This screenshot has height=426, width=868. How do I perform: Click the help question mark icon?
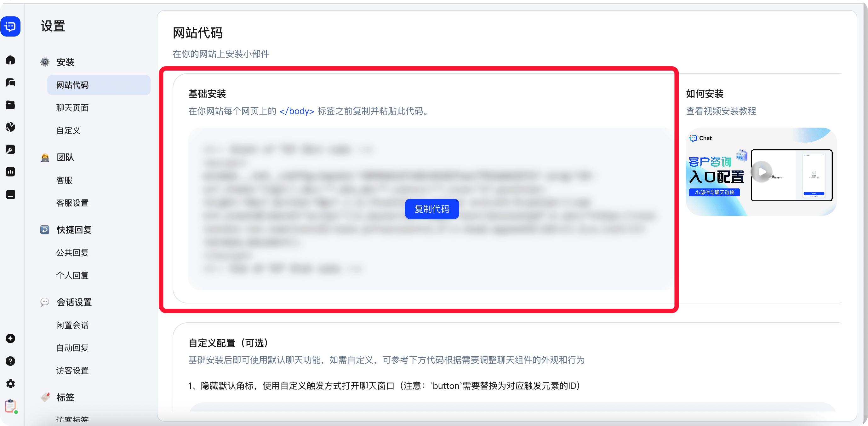(10, 361)
